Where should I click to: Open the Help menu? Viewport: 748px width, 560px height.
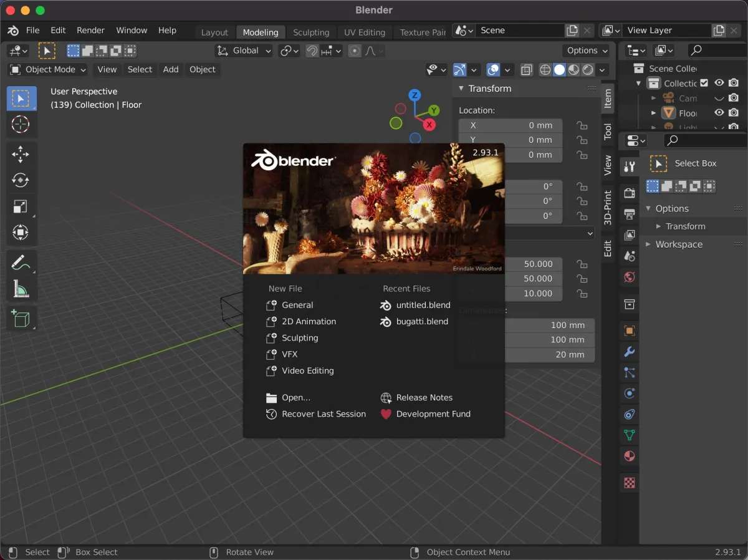click(167, 31)
